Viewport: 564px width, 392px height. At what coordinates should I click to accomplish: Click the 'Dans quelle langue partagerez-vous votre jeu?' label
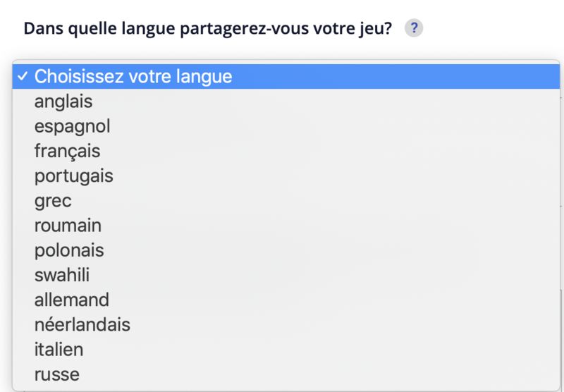(x=208, y=29)
